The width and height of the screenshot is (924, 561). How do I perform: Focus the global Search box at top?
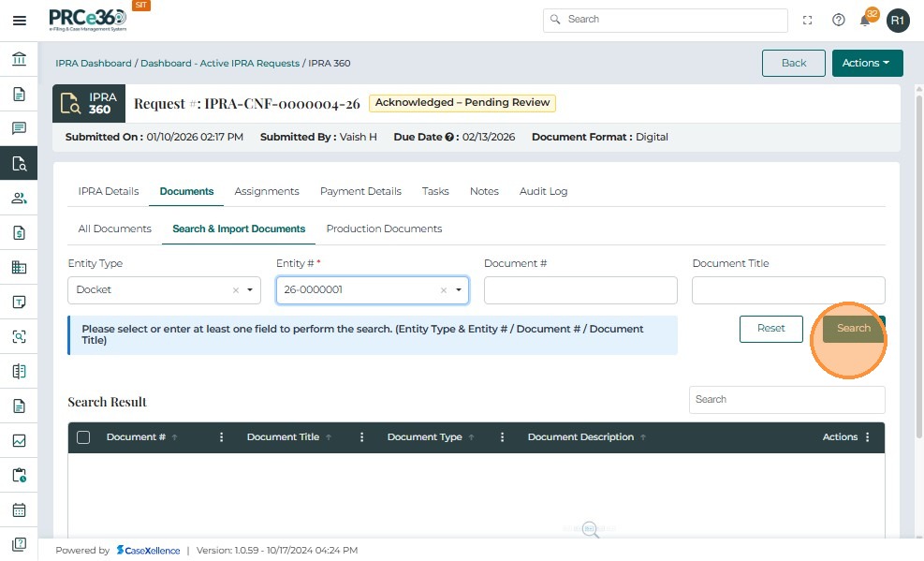666,20
